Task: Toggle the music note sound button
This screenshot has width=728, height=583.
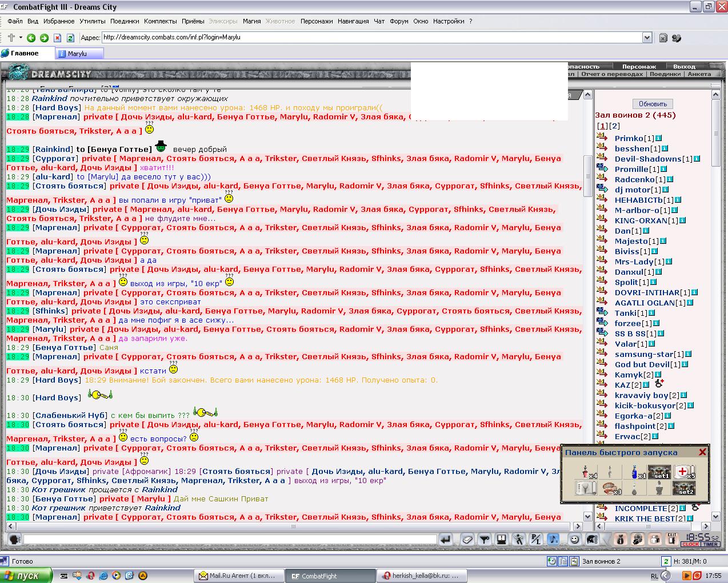Action: point(553,539)
